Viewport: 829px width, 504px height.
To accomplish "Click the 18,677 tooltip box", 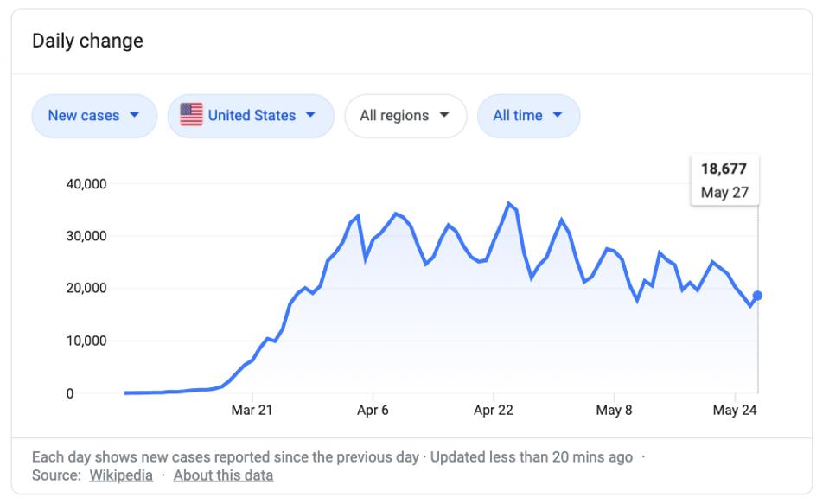I will (x=724, y=181).
